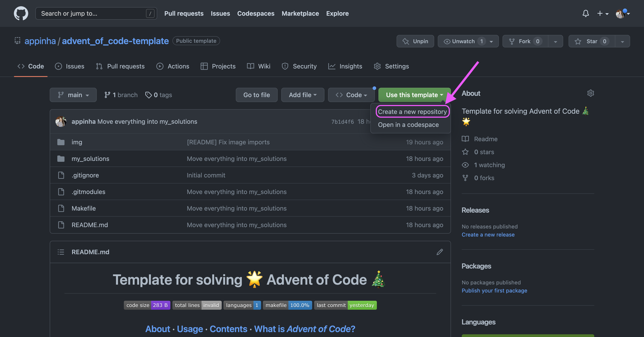Image resolution: width=644 pixels, height=337 pixels.
Task: Focus the Search or jump to field
Action: tap(92, 13)
